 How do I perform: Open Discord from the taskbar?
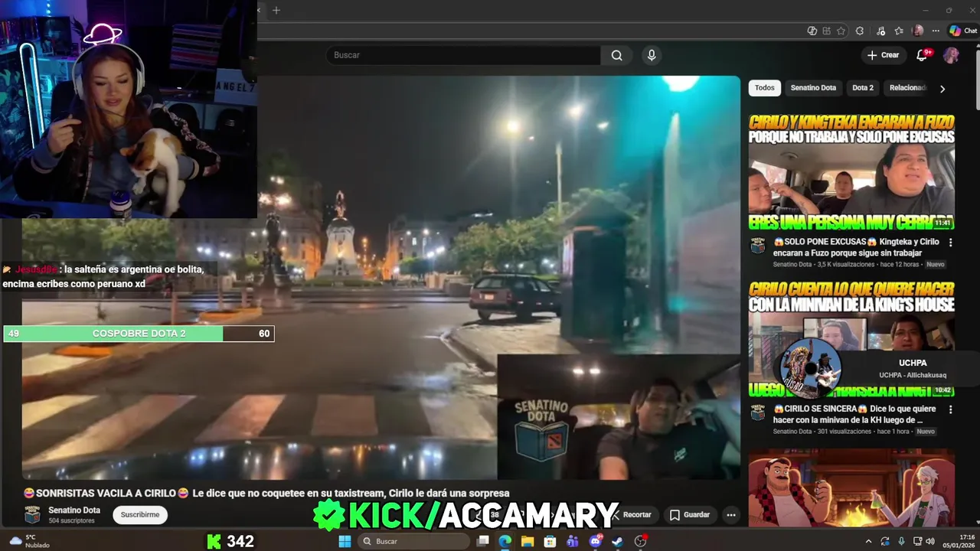(x=596, y=541)
